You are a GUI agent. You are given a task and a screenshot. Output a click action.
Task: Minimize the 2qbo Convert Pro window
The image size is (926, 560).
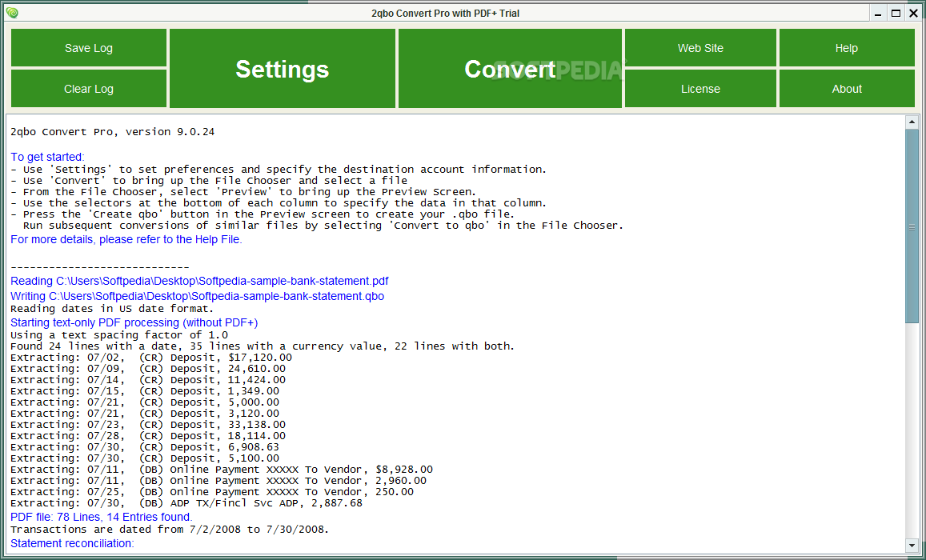point(879,13)
